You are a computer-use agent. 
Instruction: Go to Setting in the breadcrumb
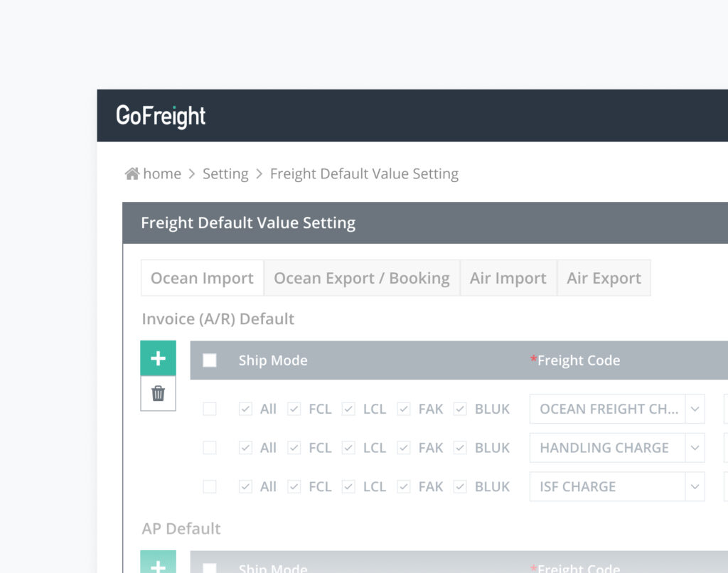225,174
